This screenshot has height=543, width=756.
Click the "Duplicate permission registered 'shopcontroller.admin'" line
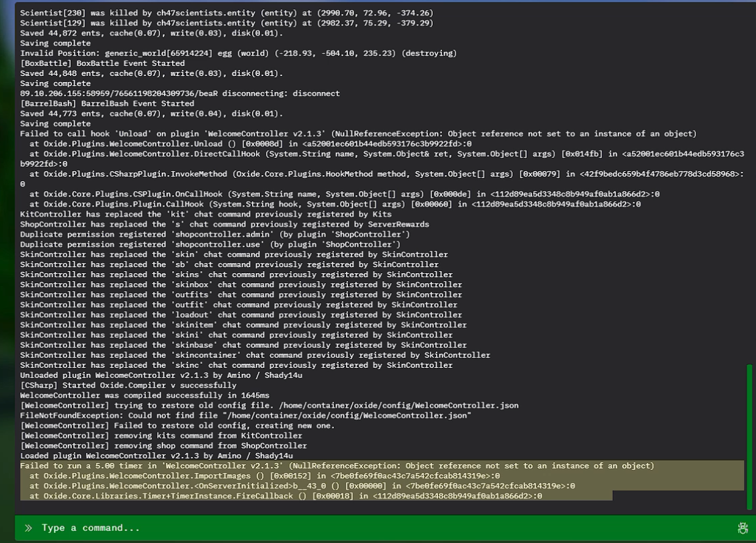point(215,235)
